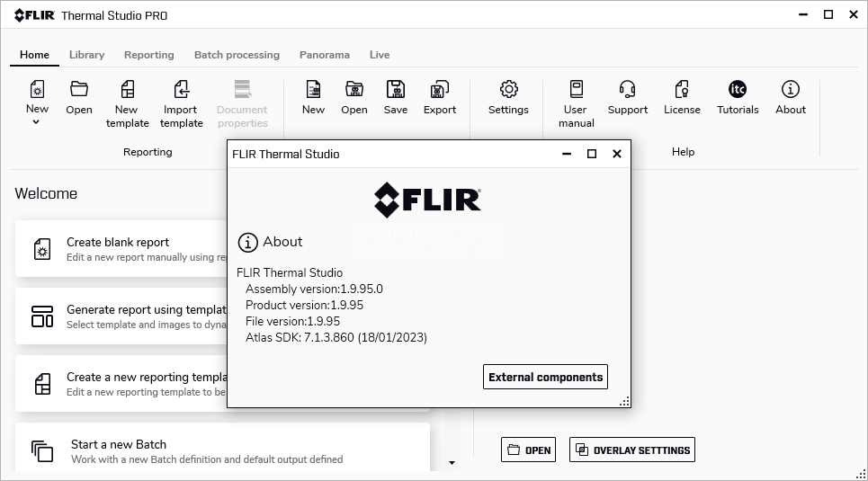The width and height of the screenshot is (868, 481).
Task: Switch to the Home tab
Action: click(34, 55)
